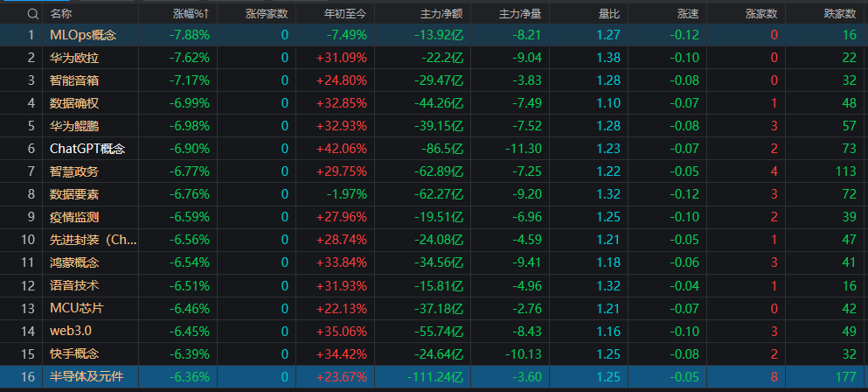Open the 半导体及元件 sector row
The height and width of the screenshot is (392, 868).
pos(434,377)
